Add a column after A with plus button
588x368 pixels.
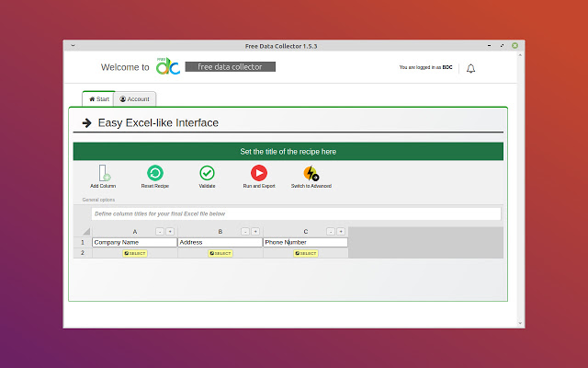170,232
